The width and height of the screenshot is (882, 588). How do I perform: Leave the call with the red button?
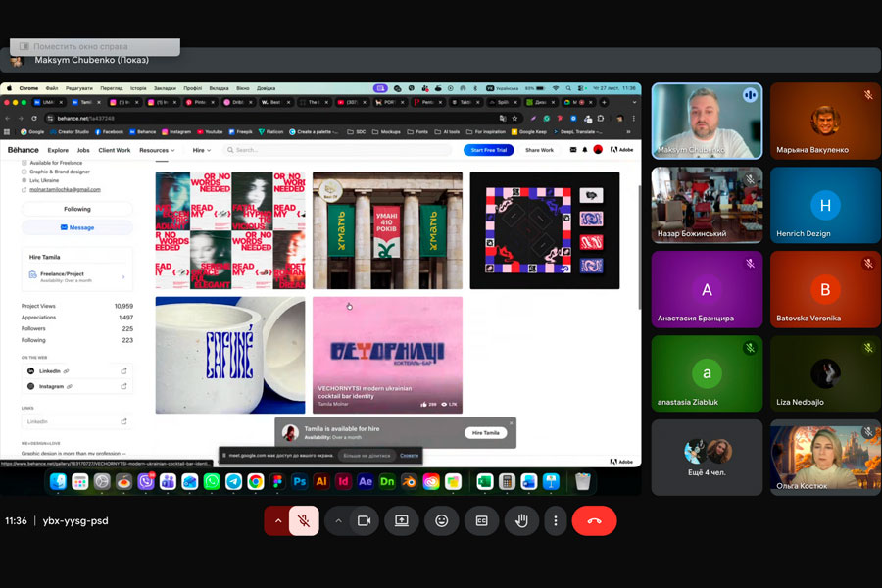point(594,521)
